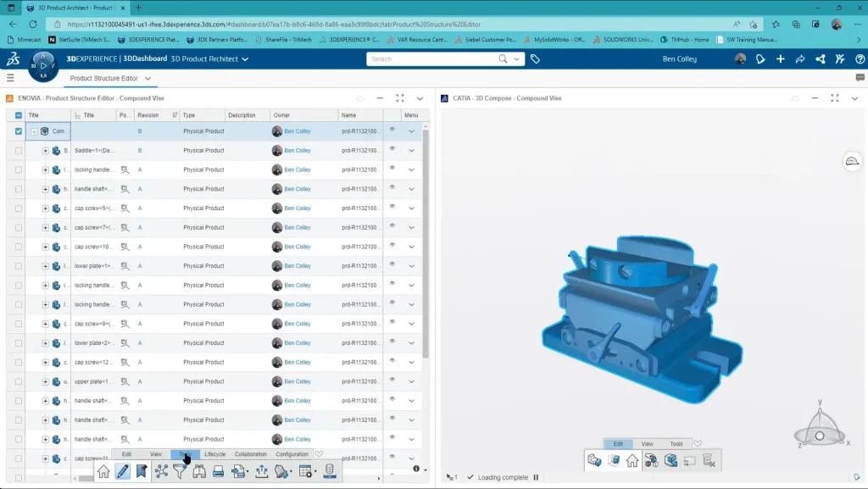Click the first 3D part icon in CATIA toolbar

594,460
